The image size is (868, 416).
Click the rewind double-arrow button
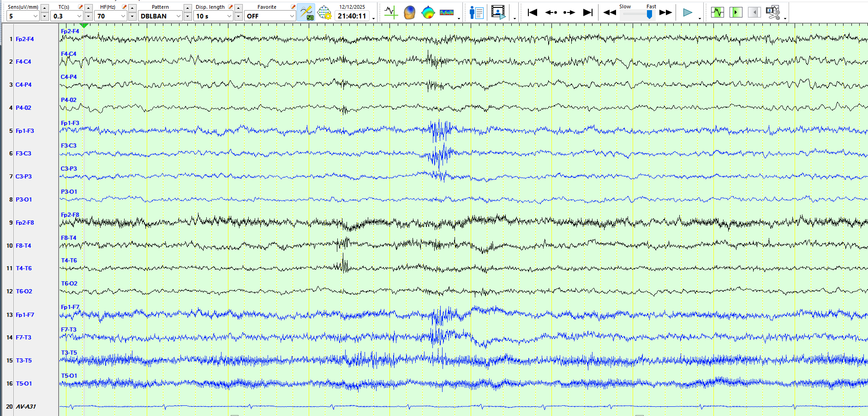pos(610,12)
